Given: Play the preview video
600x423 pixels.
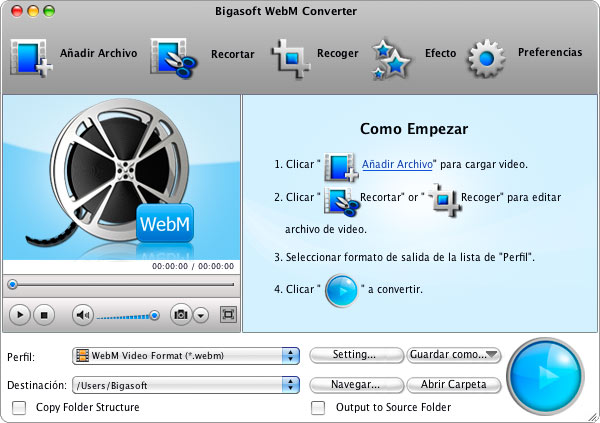Looking at the screenshot, I should [x=20, y=315].
